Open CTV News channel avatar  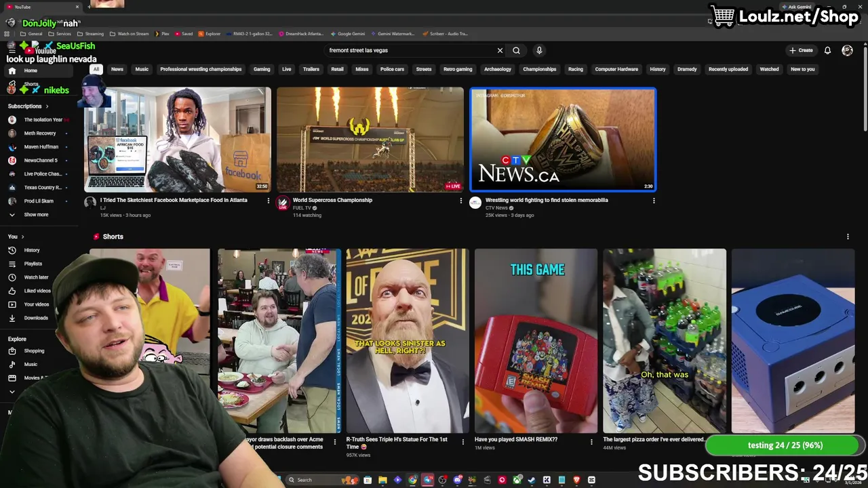475,203
